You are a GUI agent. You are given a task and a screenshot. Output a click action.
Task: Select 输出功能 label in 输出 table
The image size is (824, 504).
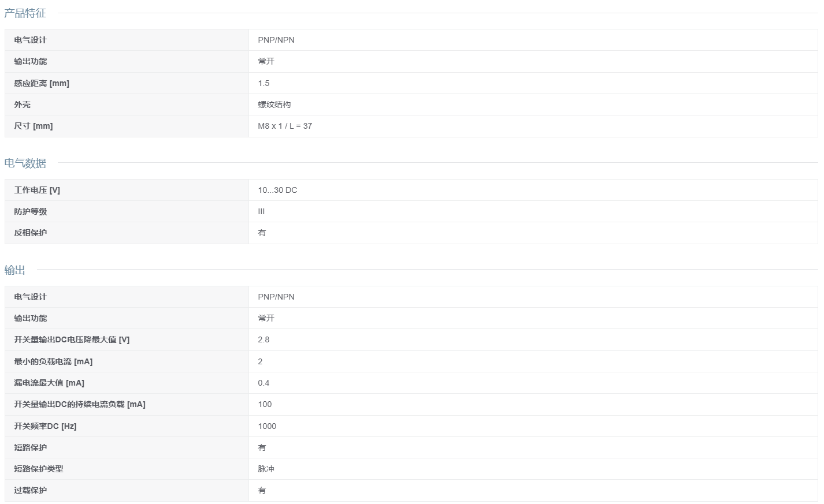pyautogui.click(x=31, y=318)
